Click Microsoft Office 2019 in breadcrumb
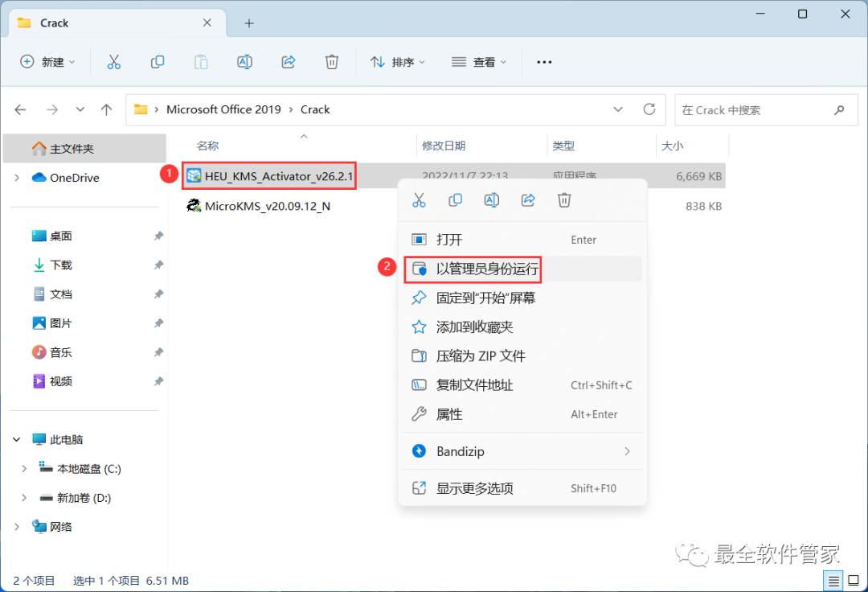 pos(223,109)
